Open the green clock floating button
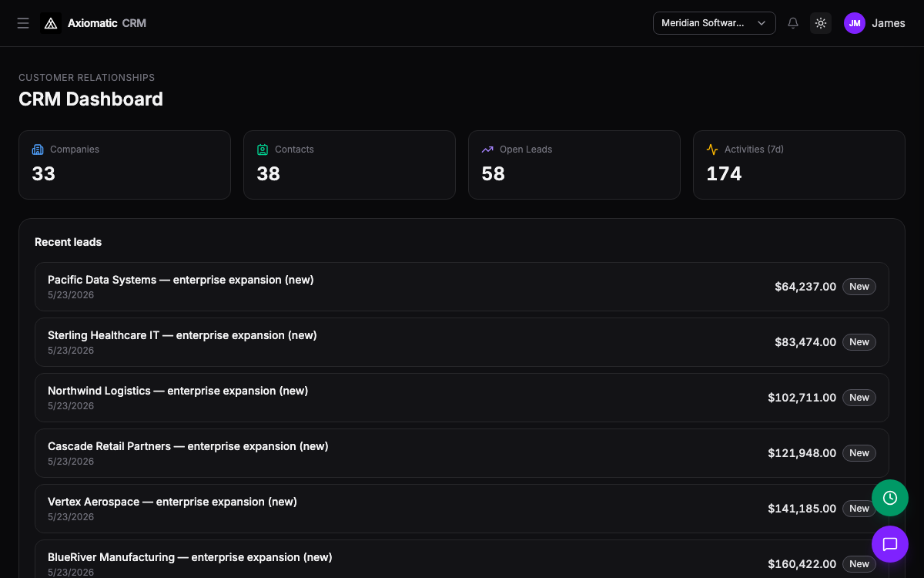 pos(890,498)
